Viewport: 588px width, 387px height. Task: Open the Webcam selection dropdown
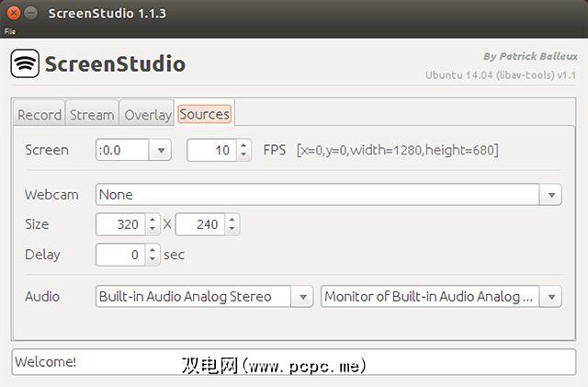tap(551, 195)
